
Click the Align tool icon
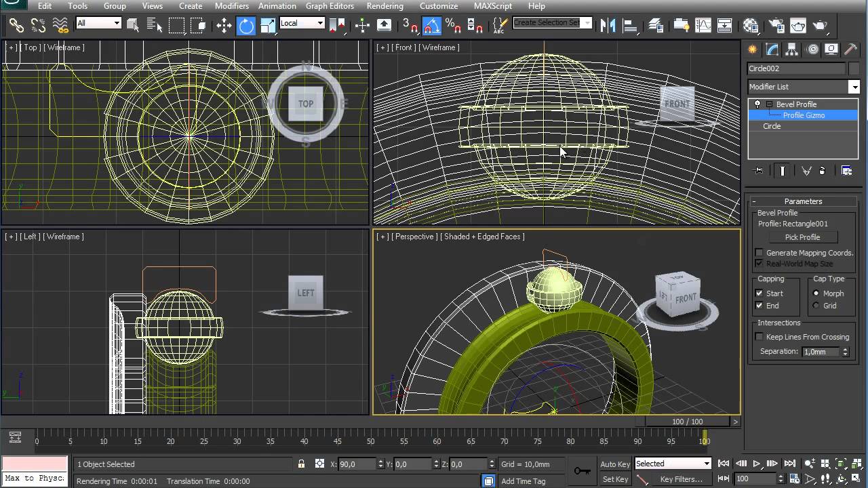point(630,26)
